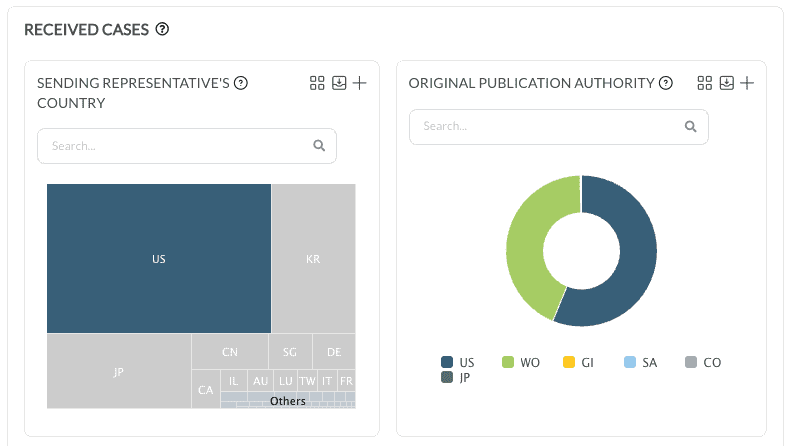Select the AU block in treemap
This screenshot has height=446, width=796.
click(x=260, y=381)
